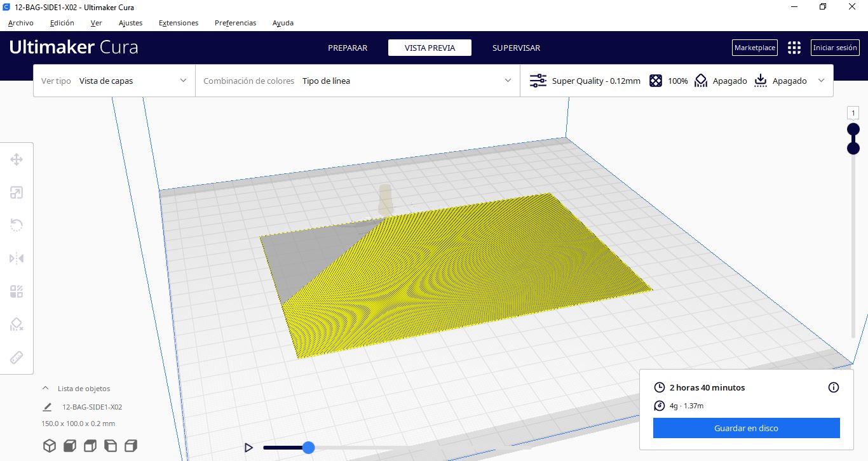Open the Ver menu
This screenshot has height=461, width=868.
97,23
